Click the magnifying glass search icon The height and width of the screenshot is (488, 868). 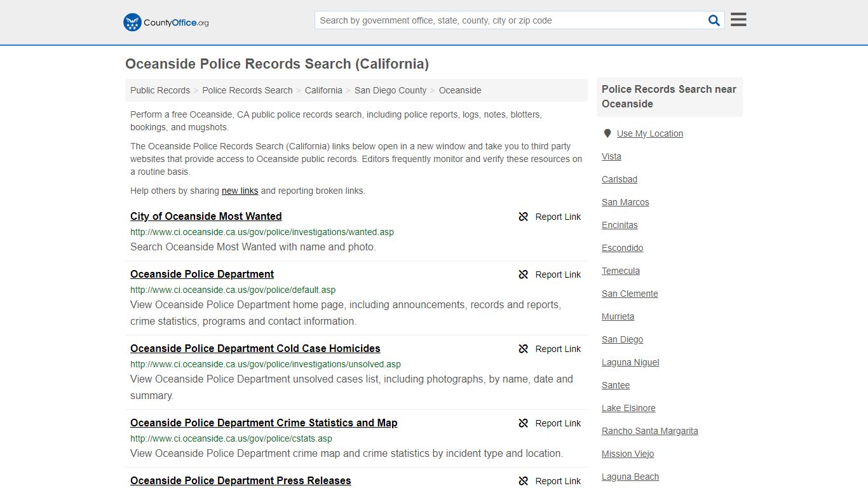pos(714,20)
